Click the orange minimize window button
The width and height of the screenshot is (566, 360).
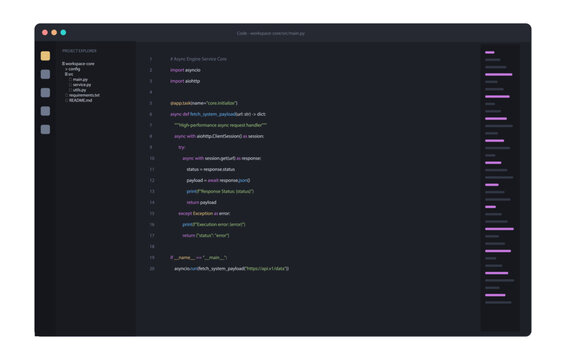[54, 32]
